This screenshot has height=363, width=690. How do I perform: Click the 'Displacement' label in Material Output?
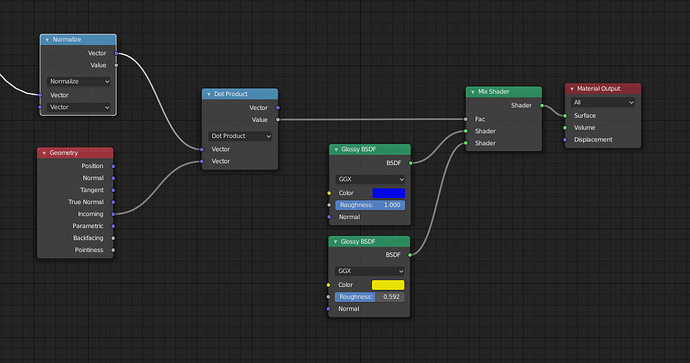coord(593,140)
